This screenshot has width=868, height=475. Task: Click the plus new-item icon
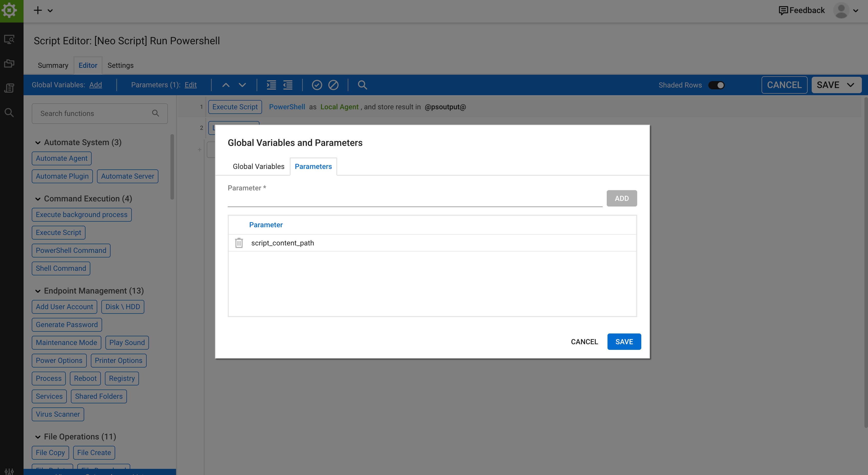tap(38, 10)
